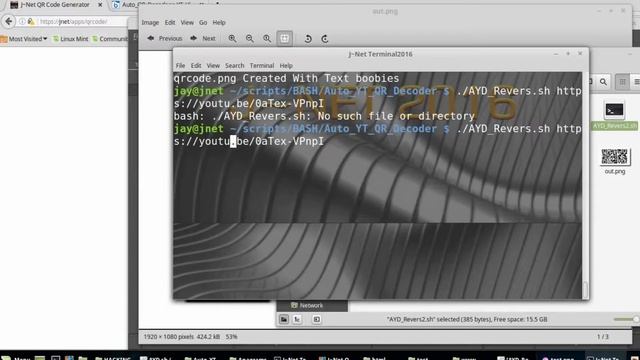The height and width of the screenshot is (360, 640).
Task: Minimize the J-Net Terminal2016 window
Action: [556, 53]
